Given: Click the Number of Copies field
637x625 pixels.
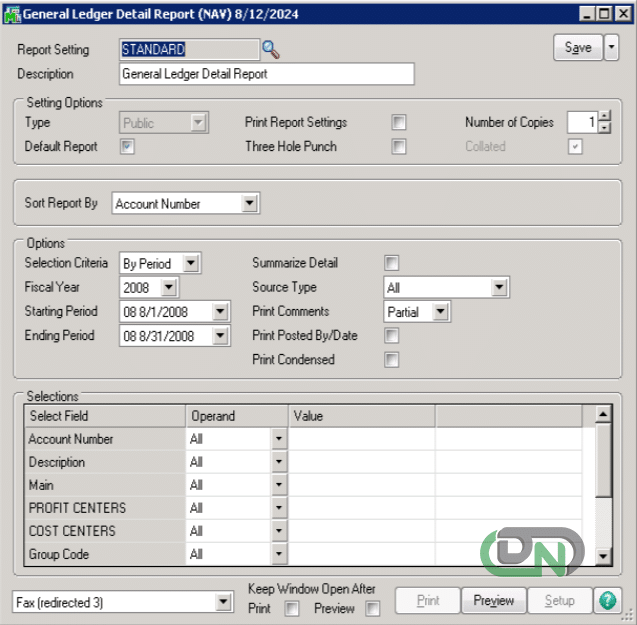Looking at the screenshot, I should 582,122.
